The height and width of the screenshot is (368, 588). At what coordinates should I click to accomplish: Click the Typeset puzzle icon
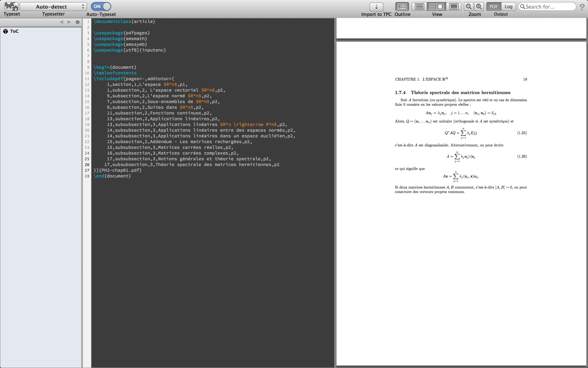[11, 6]
